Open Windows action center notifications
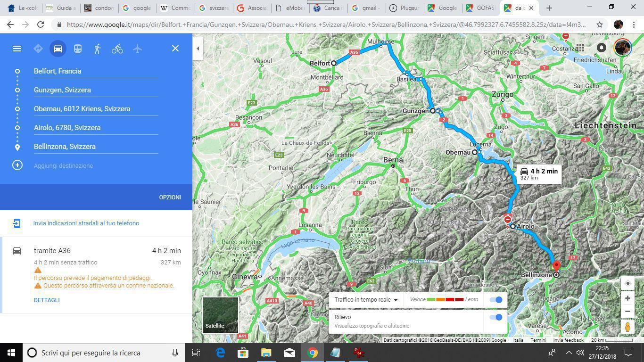The height and width of the screenshot is (362, 644). [x=628, y=353]
